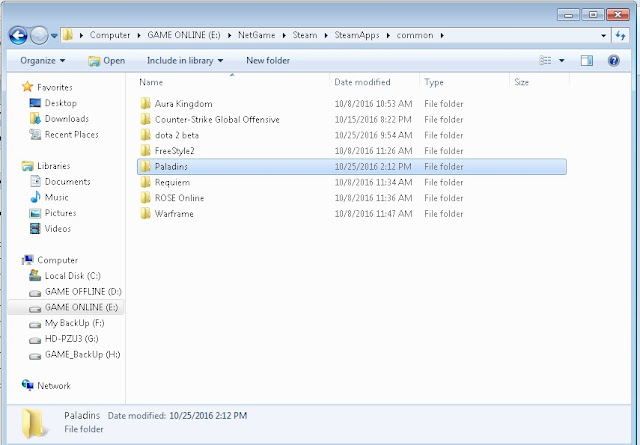Go back with the Back arrow button
The image size is (640, 445).
click(x=18, y=36)
